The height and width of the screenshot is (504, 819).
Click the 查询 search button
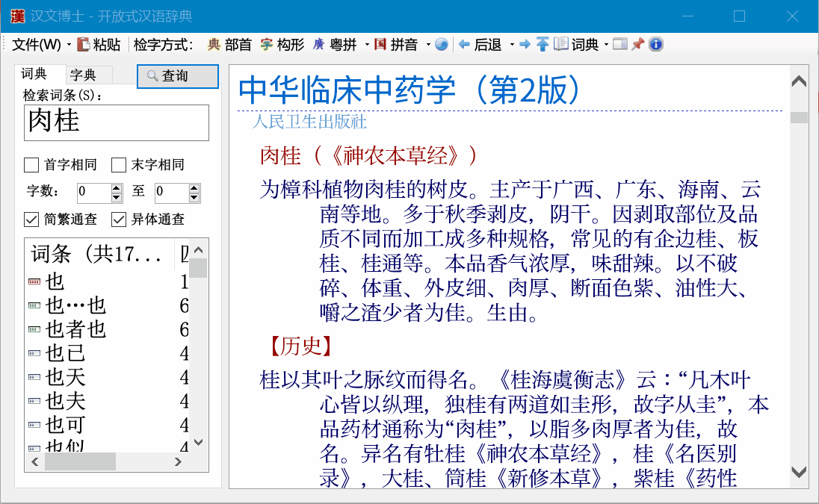click(178, 76)
